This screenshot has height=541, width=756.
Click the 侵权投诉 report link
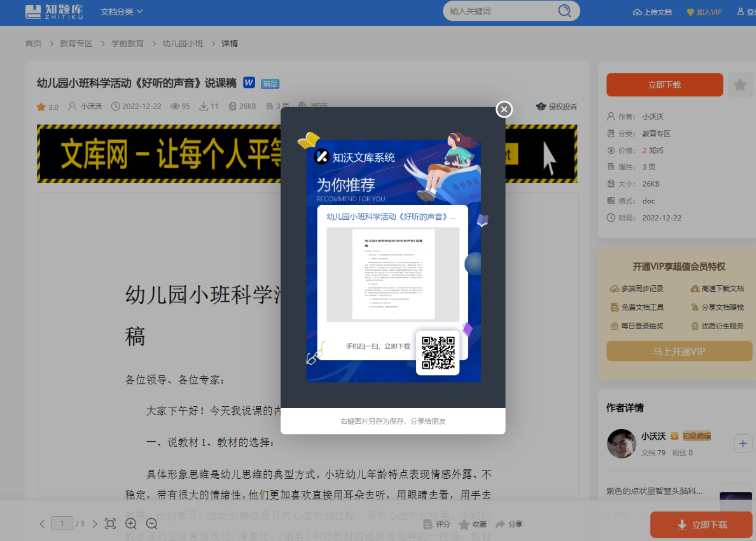pyautogui.click(x=556, y=107)
